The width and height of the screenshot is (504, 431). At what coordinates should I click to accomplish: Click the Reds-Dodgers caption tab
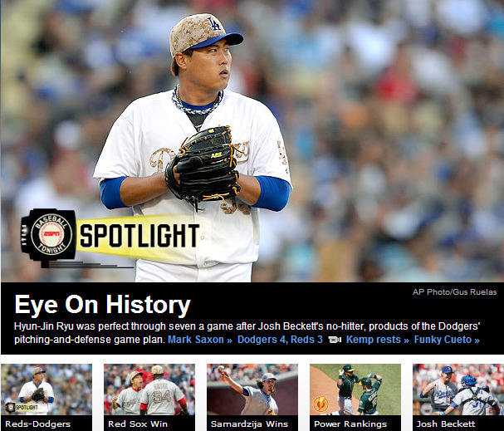click(46, 424)
